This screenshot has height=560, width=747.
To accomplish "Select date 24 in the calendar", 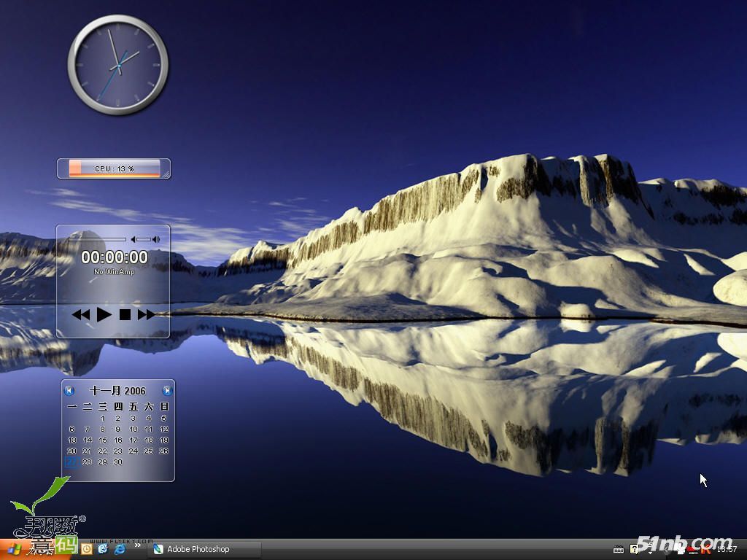I will click(133, 451).
